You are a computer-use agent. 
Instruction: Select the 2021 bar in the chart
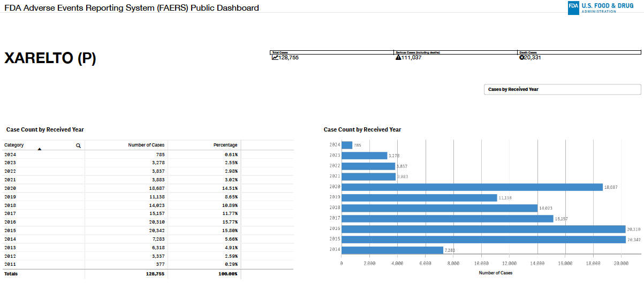click(x=368, y=176)
